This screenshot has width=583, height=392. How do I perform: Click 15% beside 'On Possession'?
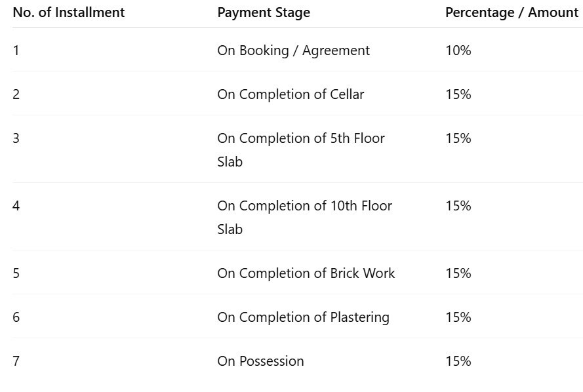(458, 361)
